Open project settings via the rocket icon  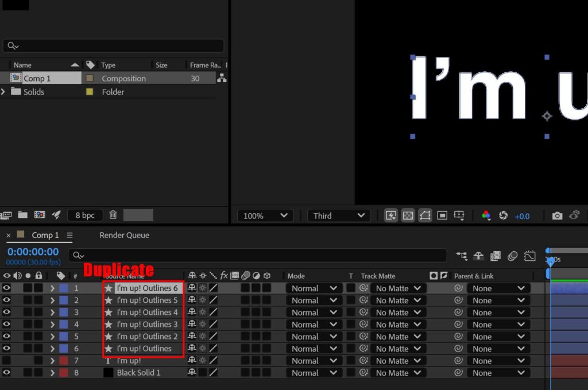(x=56, y=214)
